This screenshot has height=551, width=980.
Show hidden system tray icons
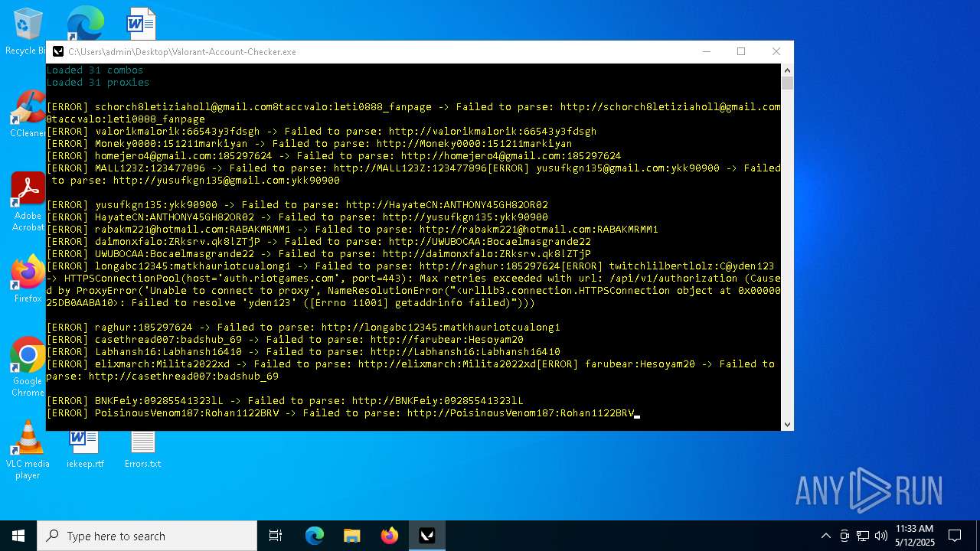click(x=825, y=536)
